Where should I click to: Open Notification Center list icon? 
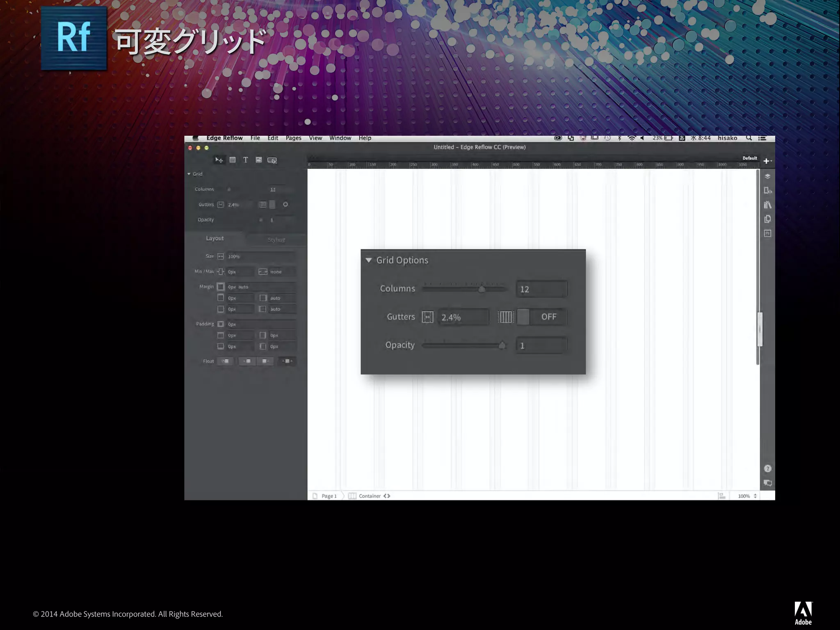[x=762, y=138]
